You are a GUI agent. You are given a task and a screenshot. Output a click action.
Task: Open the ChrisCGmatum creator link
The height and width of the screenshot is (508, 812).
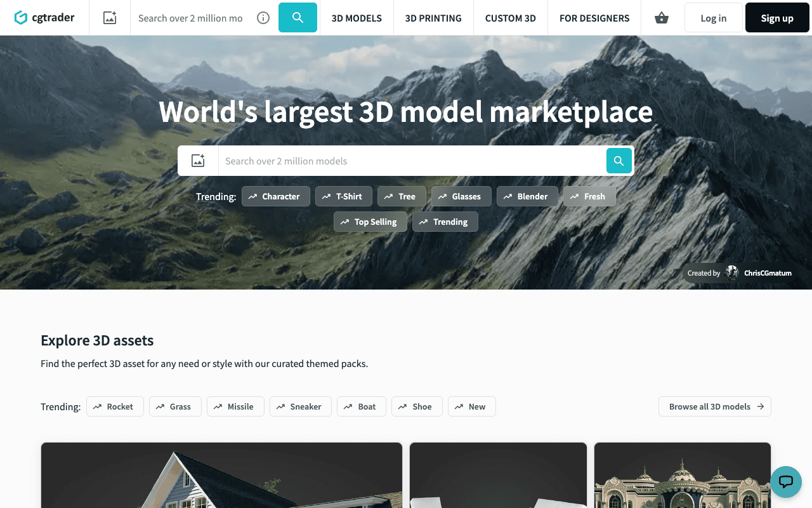(768, 273)
